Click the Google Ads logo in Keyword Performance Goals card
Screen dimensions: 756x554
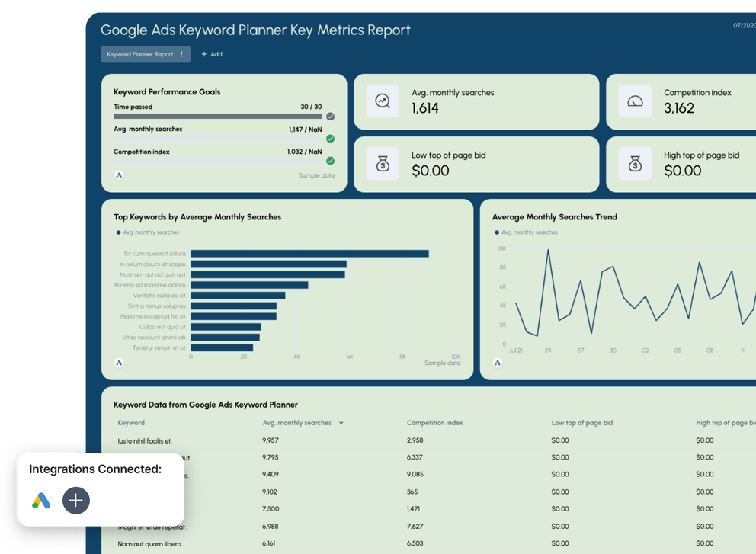pos(119,175)
